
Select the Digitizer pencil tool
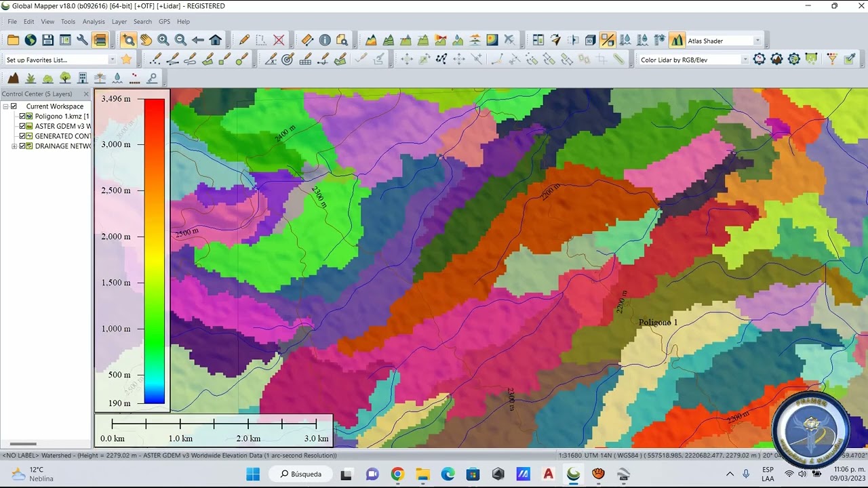244,41
